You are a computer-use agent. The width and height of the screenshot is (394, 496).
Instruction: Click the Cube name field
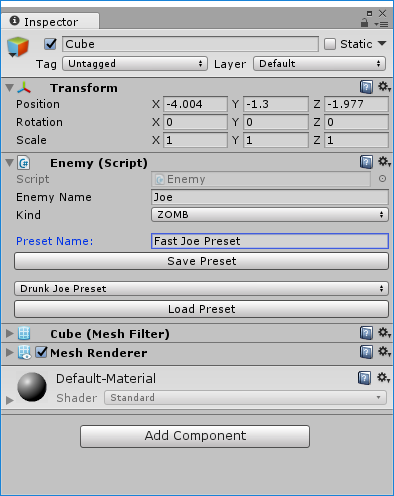click(x=190, y=44)
